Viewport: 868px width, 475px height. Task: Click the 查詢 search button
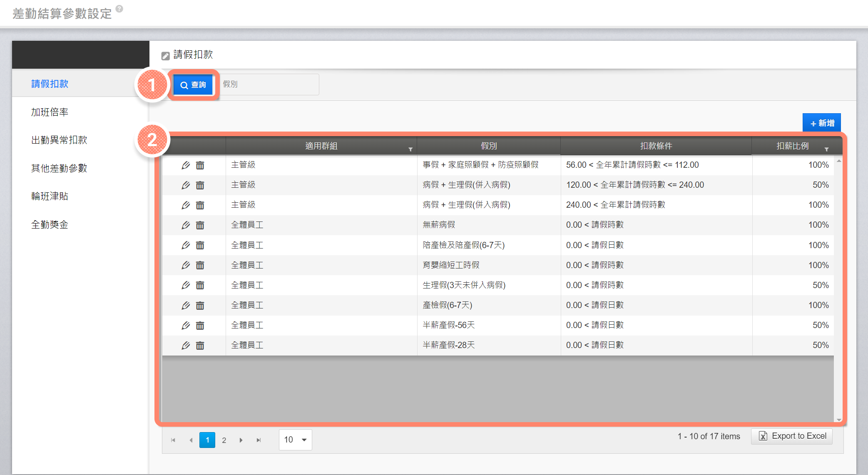tap(193, 85)
